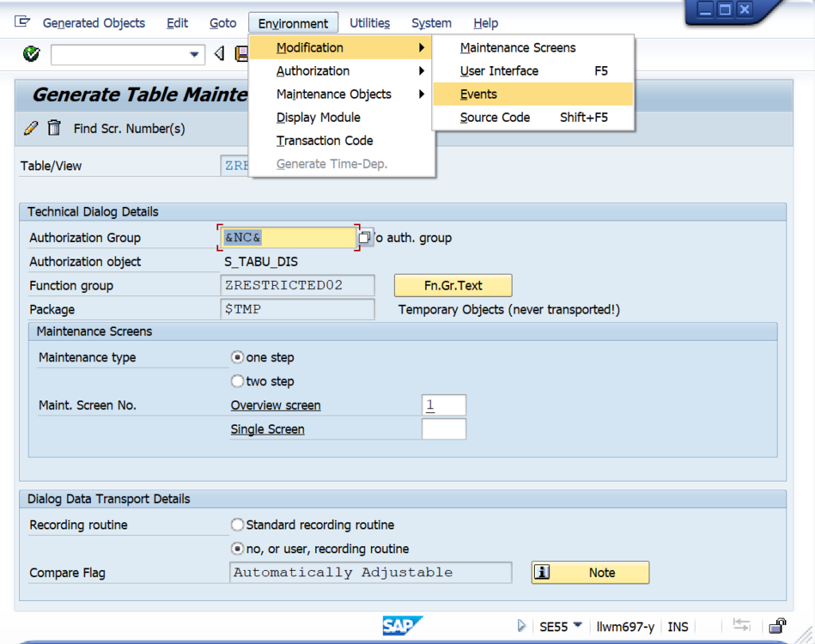Click the Single Screen input field
Screen dimensions: 815x644
(443, 428)
